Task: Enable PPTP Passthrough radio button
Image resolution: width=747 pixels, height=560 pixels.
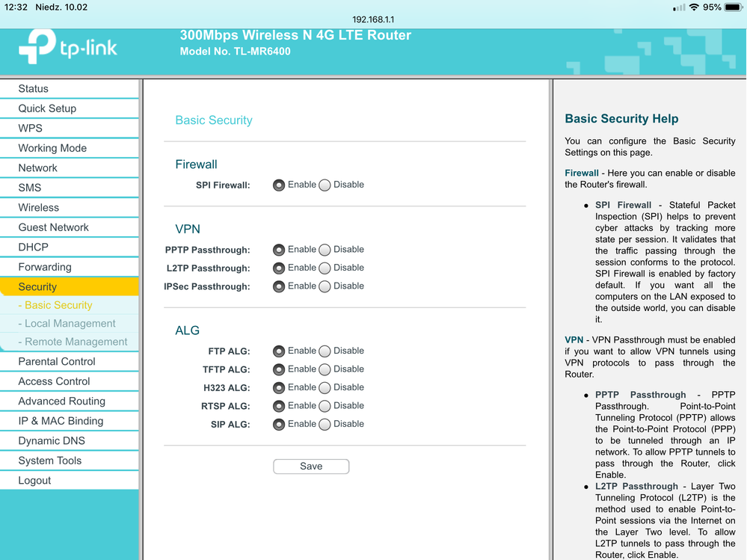Action: (x=279, y=250)
